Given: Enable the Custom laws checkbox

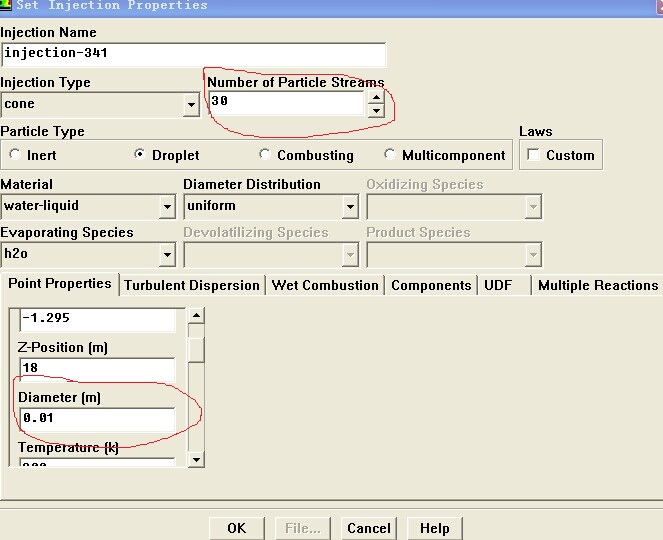Looking at the screenshot, I should coord(534,155).
